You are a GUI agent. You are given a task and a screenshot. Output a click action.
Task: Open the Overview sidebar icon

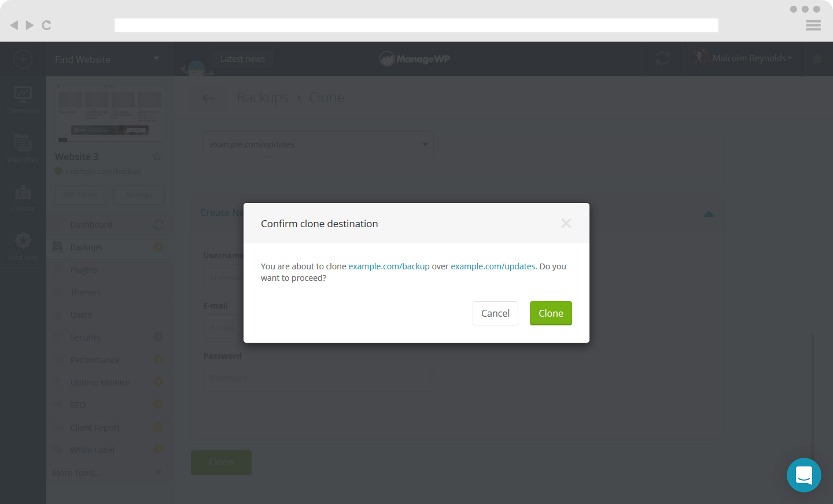pos(23,100)
